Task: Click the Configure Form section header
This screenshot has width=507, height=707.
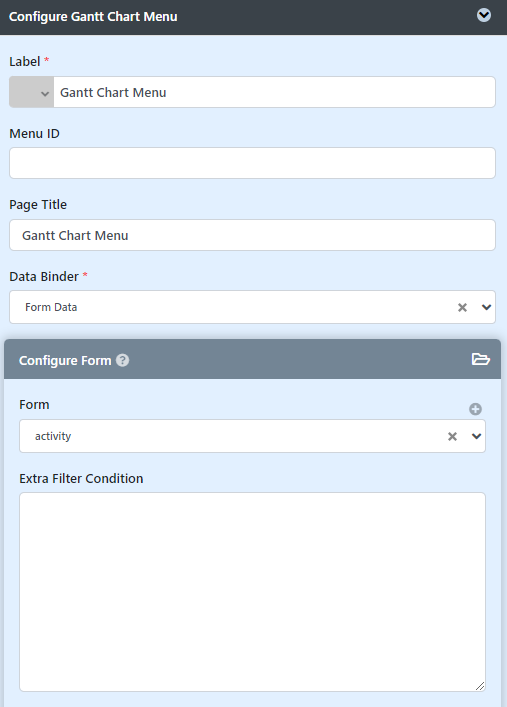Action: 252,359
